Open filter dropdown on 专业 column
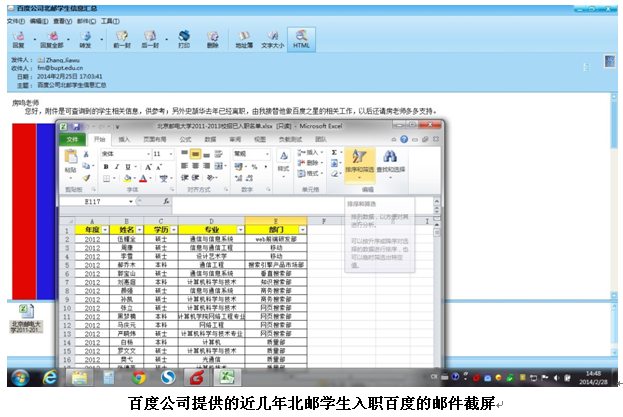This screenshot has width=623, height=417. coord(240,230)
